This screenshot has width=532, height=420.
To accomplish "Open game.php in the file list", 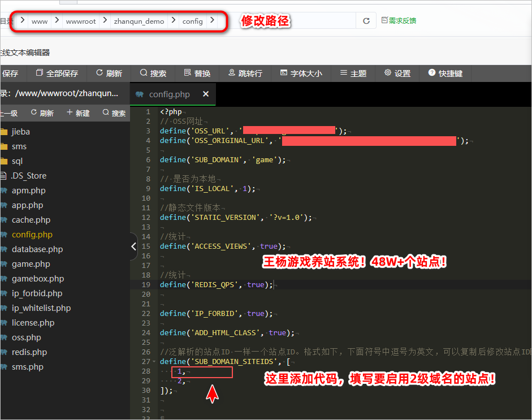I will [31, 264].
